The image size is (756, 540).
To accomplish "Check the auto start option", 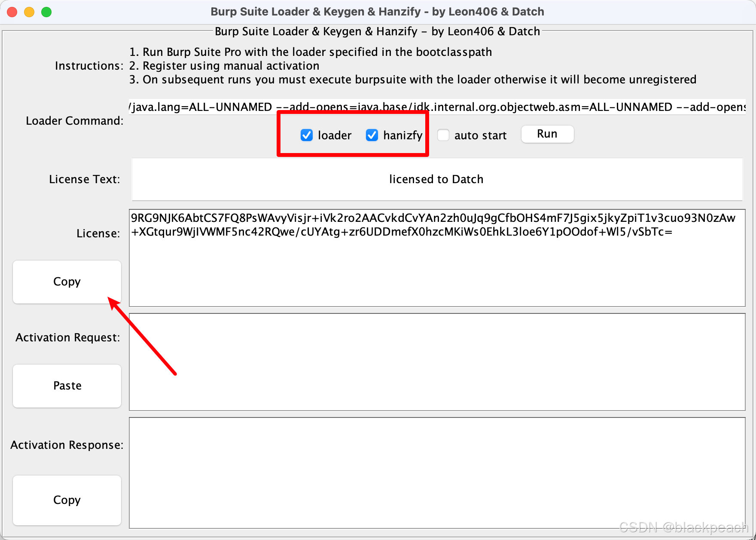I will pyautogui.click(x=443, y=135).
